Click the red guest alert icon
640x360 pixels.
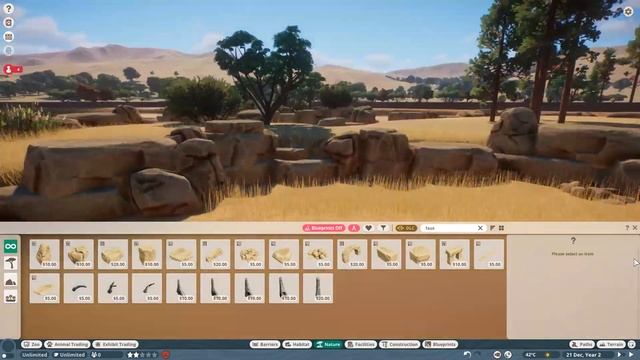pyautogui.click(x=13, y=69)
